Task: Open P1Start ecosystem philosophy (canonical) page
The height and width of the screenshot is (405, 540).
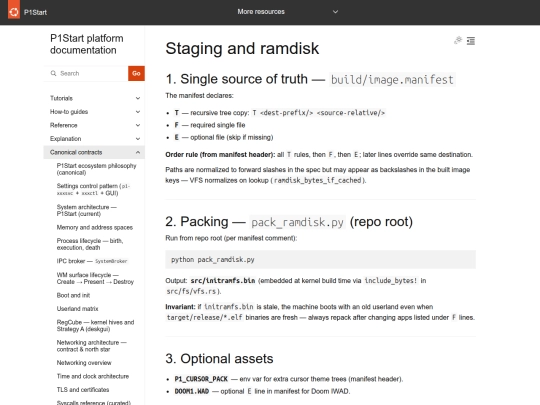Action: pyautogui.click(x=96, y=169)
